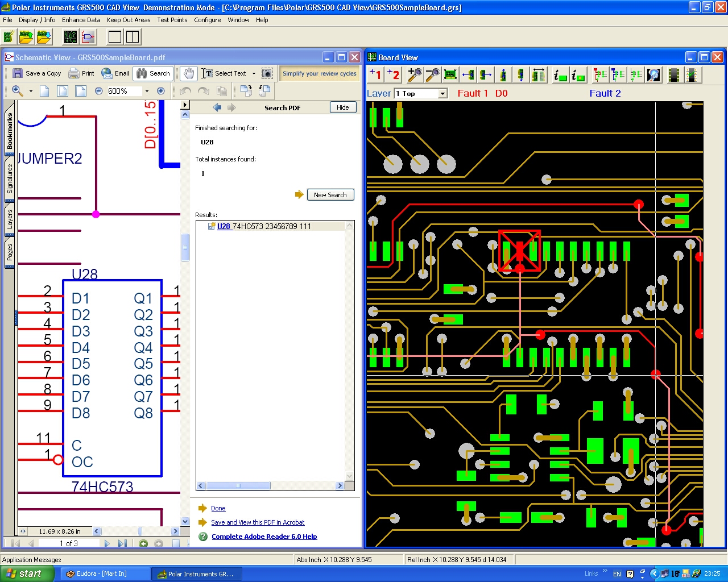Click the Email button in PDF toolbar
The height and width of the screenshot is (582, 728).
115,73
